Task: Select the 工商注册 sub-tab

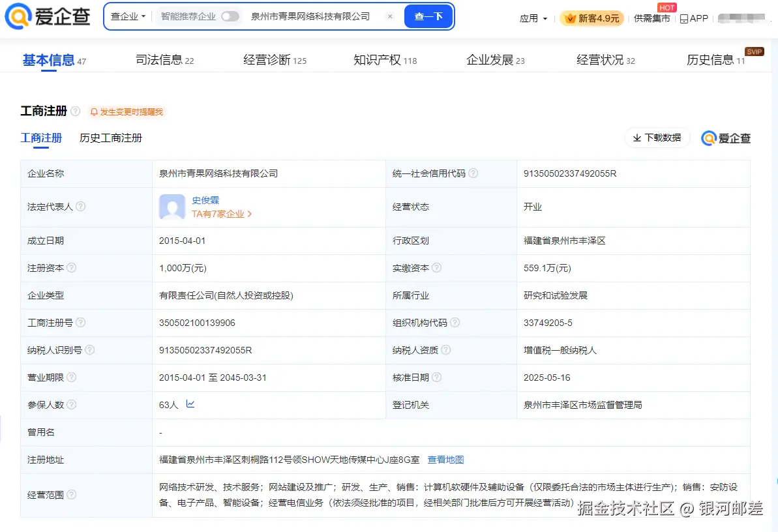Action: 41,138
